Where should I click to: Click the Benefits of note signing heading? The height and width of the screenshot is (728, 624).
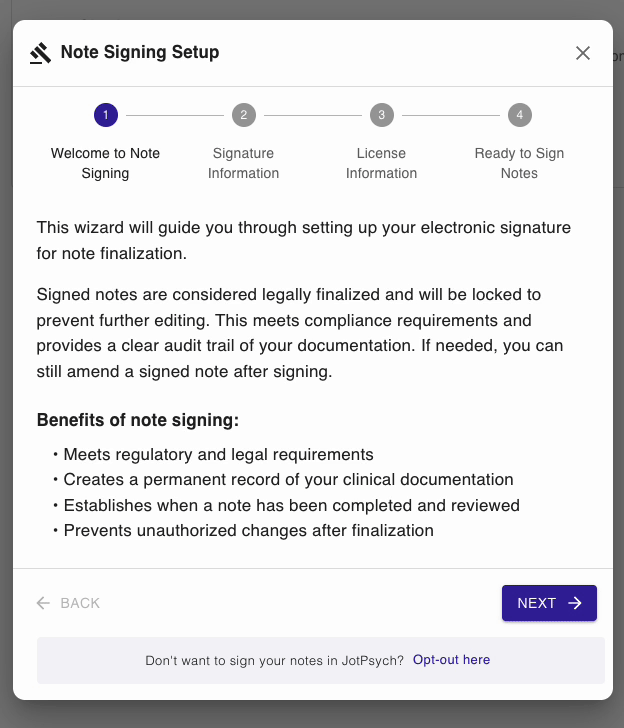(138, 420)
